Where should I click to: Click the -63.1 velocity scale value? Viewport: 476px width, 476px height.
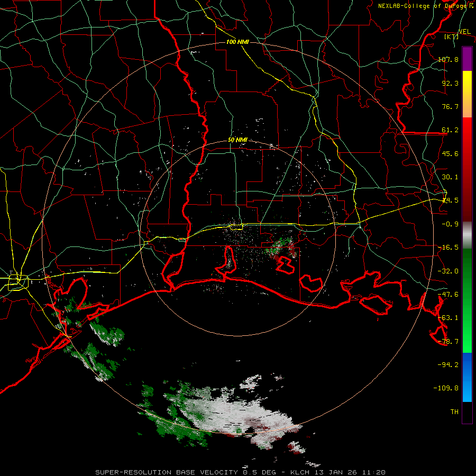click(x=448, y=317)
